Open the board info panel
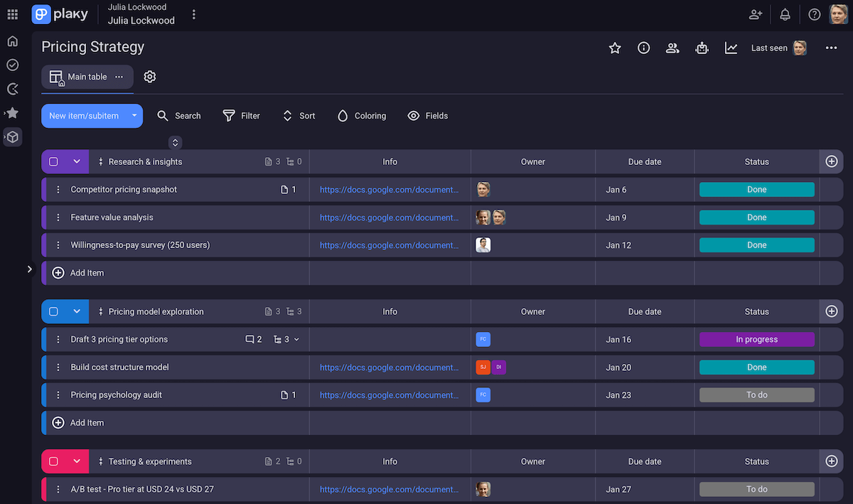853x504 pixels. click(x=643, y=48)
